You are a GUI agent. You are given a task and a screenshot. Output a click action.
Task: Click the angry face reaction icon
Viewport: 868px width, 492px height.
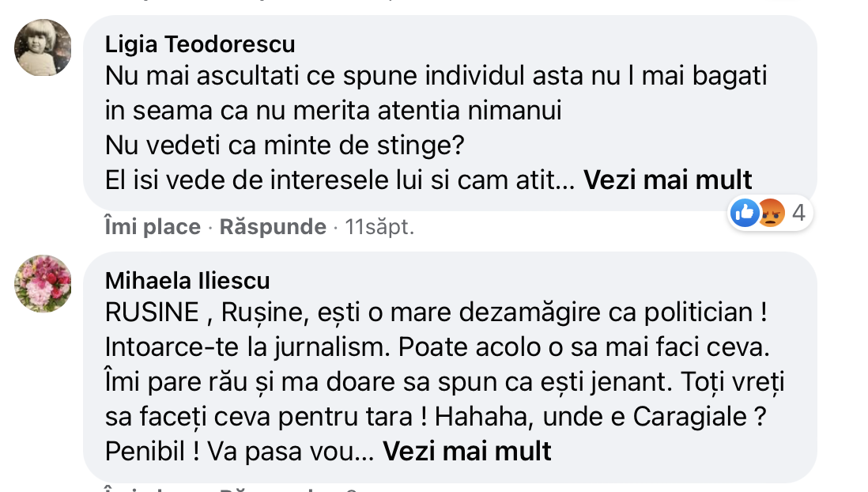(x=770, y=212)
